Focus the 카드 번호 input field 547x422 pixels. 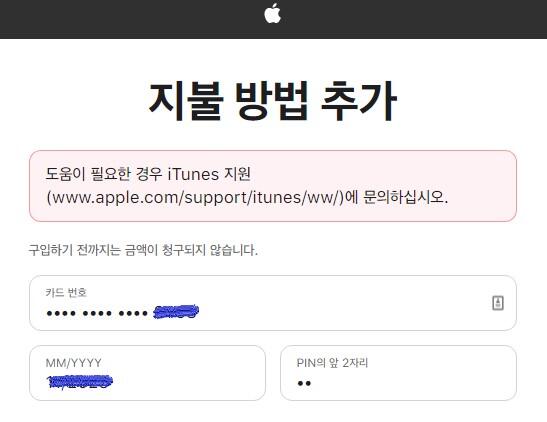(x=273, y=303)
